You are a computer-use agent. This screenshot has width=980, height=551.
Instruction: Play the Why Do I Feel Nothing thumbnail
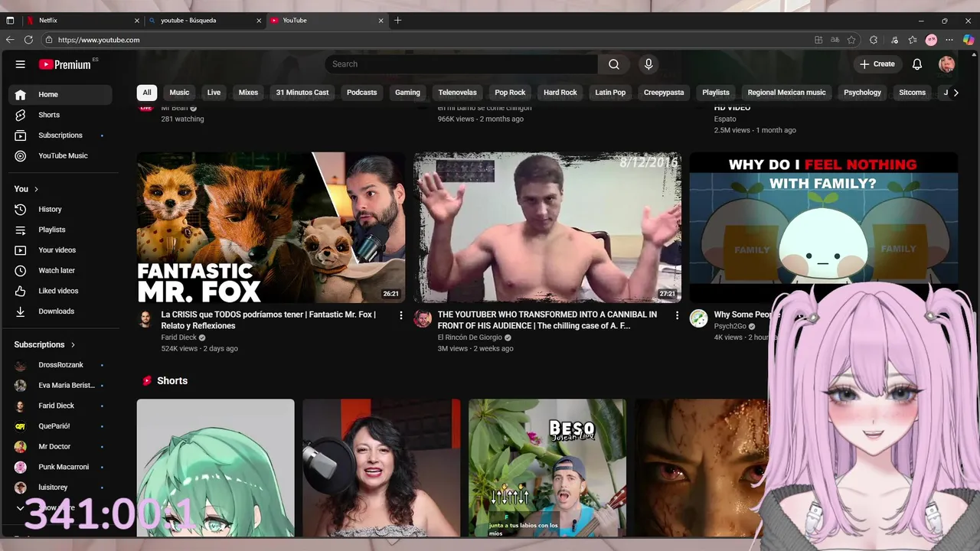[x=823, y=227]
